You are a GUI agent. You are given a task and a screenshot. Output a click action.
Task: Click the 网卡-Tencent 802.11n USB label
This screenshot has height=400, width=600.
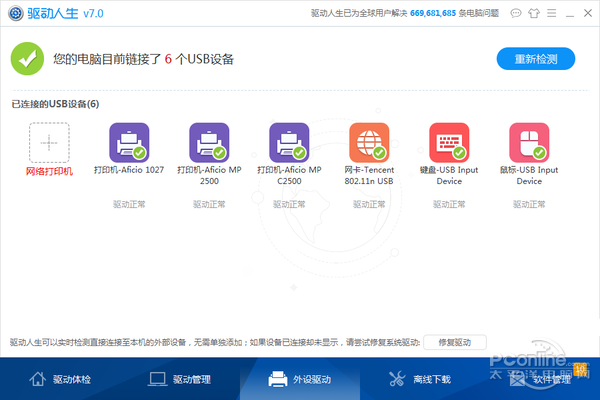[369, 175]
